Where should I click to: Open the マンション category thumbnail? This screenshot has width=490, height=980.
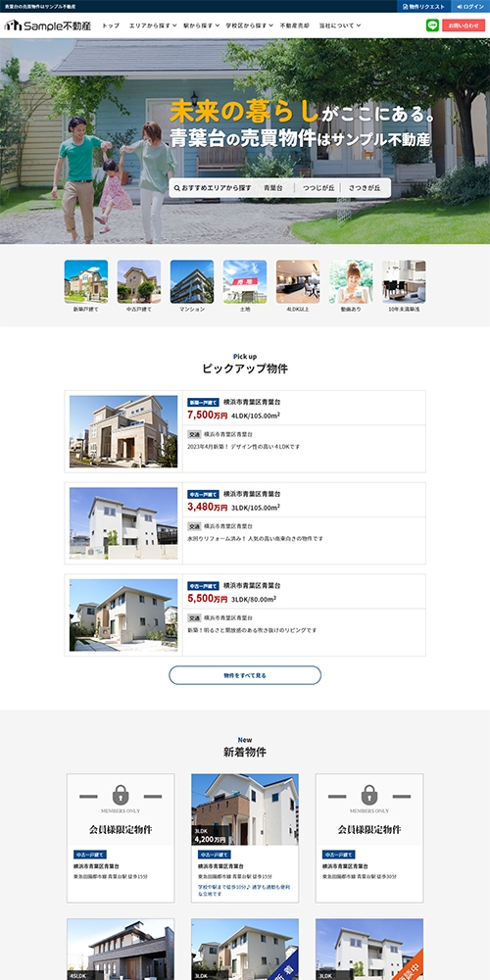coord(192,282)
